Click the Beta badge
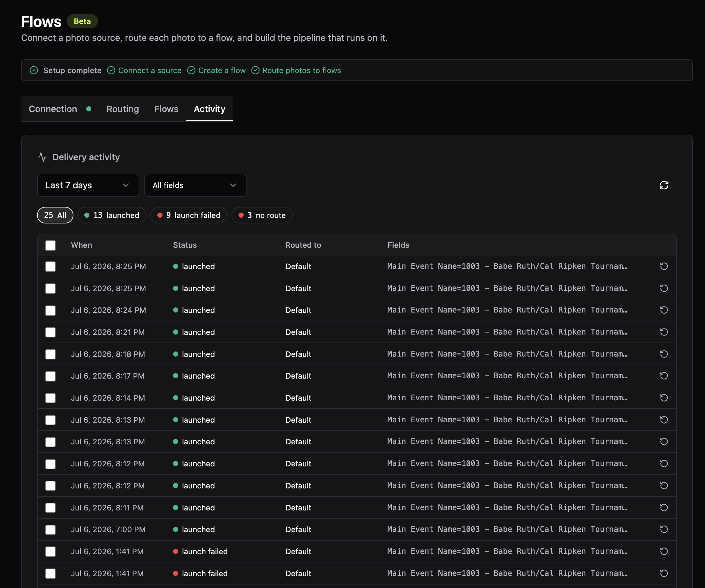This screenshot has width=705, height=588. [x=82, y=21]
